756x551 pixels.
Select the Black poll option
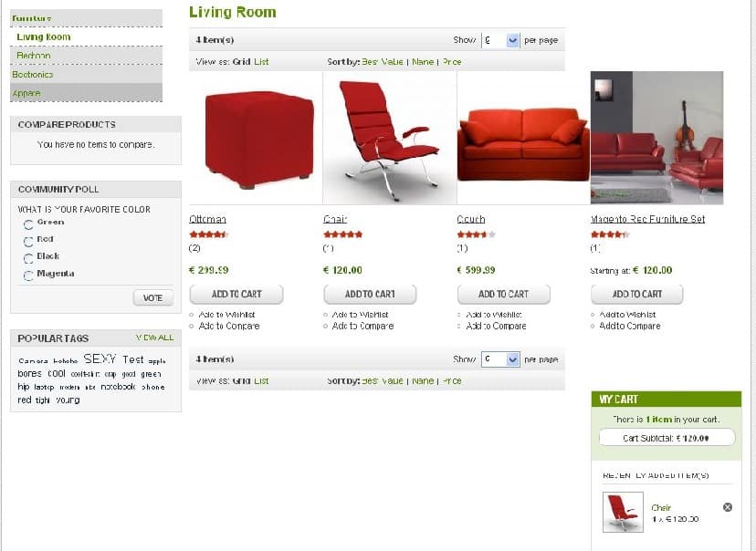(x=28, y=259)
